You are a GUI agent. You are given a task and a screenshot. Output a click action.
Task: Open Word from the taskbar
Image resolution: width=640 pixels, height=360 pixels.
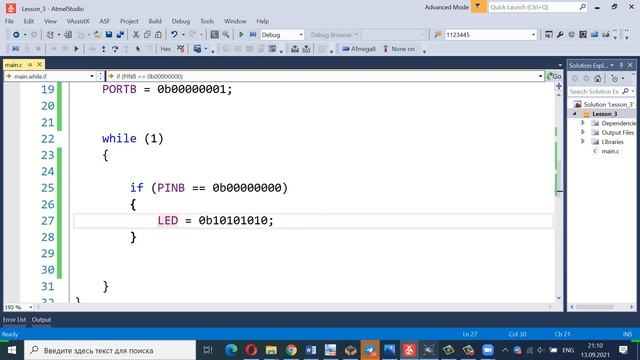click(311, 350)
